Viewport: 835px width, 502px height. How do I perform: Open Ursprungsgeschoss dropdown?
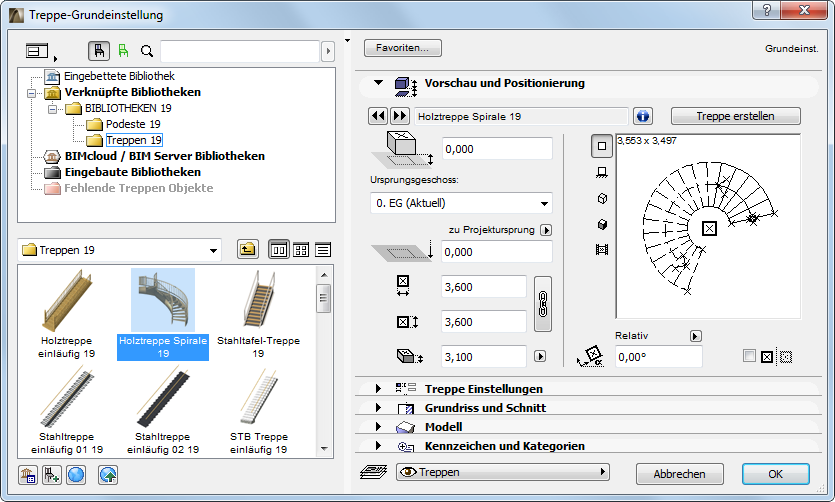[x=461, y=203]
